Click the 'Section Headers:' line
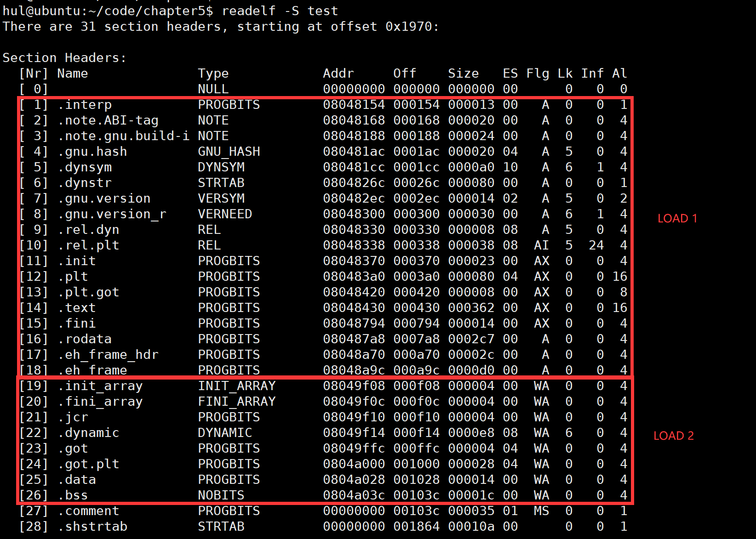 64,57
